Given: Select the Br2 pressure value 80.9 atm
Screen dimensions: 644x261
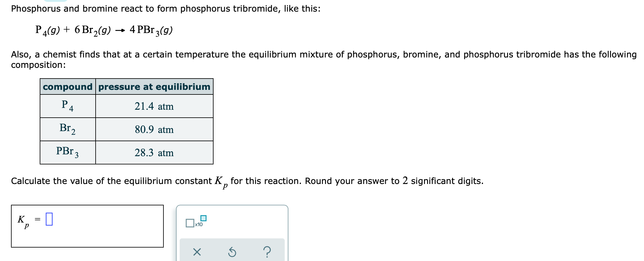Looking at the screenshot, I should pyautogui.click(x=154, y=130).
